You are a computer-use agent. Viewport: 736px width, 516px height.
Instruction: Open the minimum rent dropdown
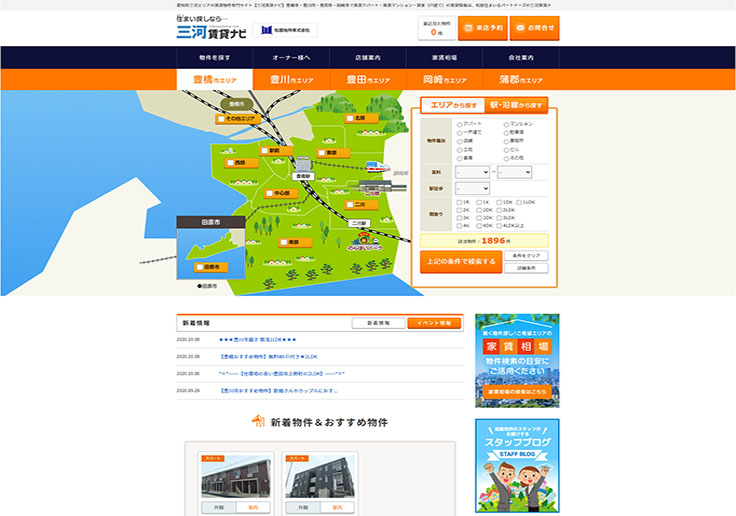(471, 172)
